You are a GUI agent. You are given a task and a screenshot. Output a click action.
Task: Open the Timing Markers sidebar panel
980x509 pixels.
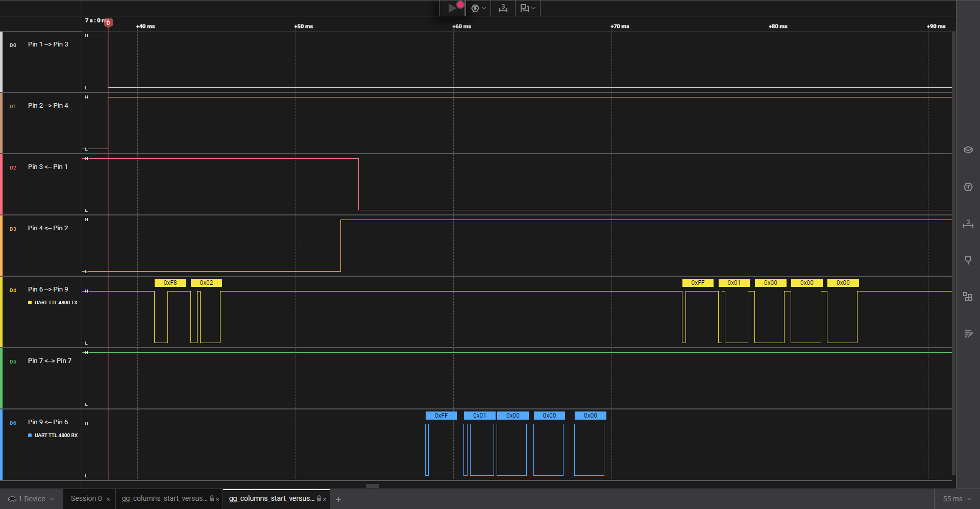pos(968,260)
